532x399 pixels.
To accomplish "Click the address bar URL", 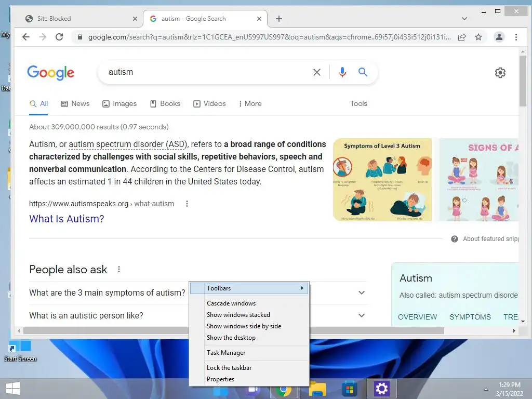I will pyautogui.click(x=270, y=37).
